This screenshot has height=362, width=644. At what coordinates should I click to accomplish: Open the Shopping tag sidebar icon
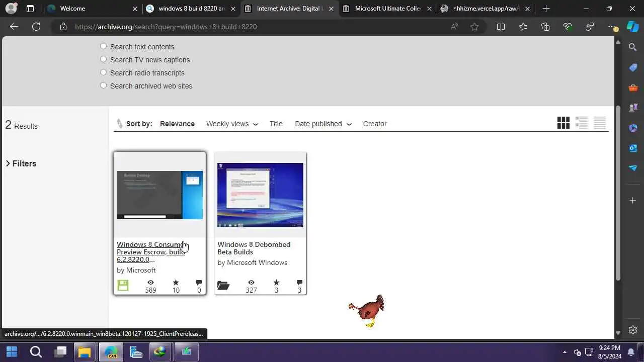pyautogui.click(x=633, y=68)
